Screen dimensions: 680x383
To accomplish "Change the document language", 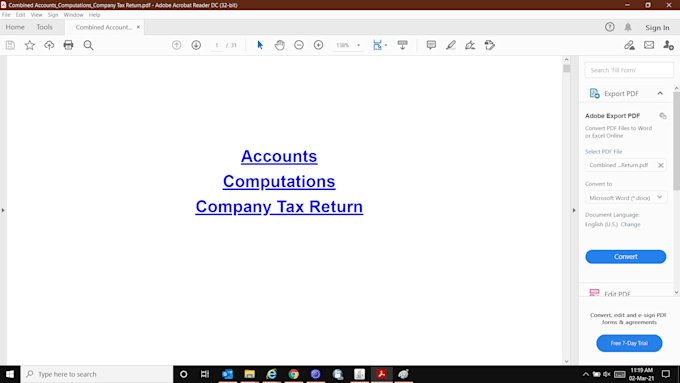I will coord(630,224).
